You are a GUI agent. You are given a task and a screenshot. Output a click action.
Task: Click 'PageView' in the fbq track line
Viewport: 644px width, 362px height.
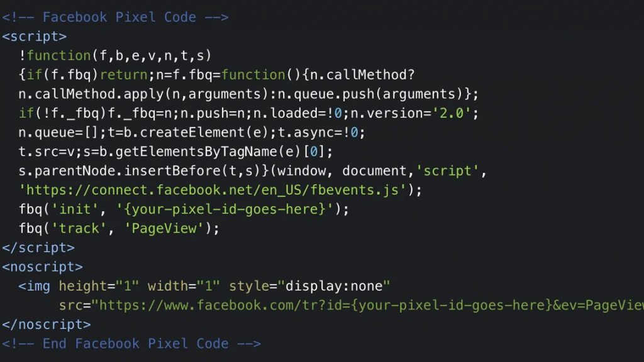pyautogui.click(x=164, y=229)
